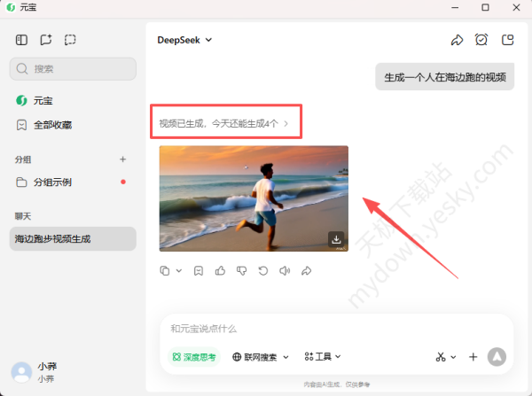Collapse the left sidebar panel

(x=21, y=40)
